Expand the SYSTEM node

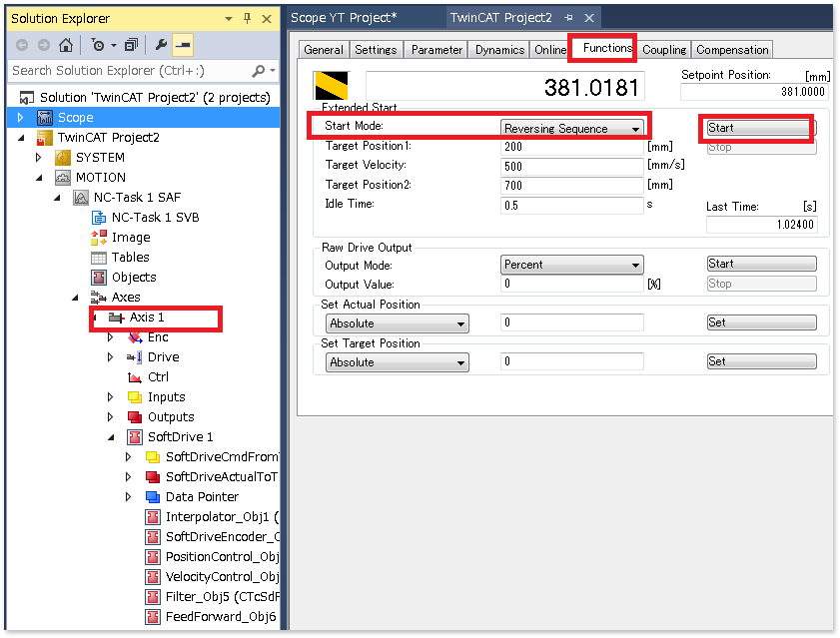point(39,158)
